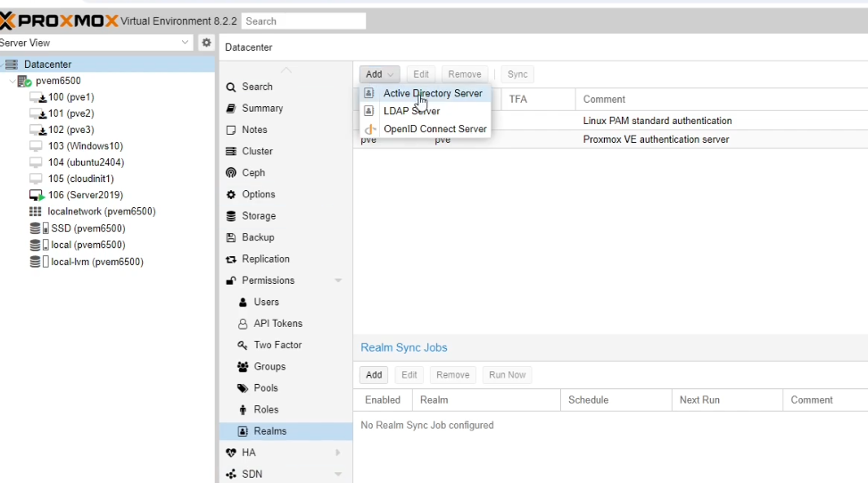Click Remove under Realm Sync Jobs
Viewport: 868px width, 483px height.
coord(453,375)
